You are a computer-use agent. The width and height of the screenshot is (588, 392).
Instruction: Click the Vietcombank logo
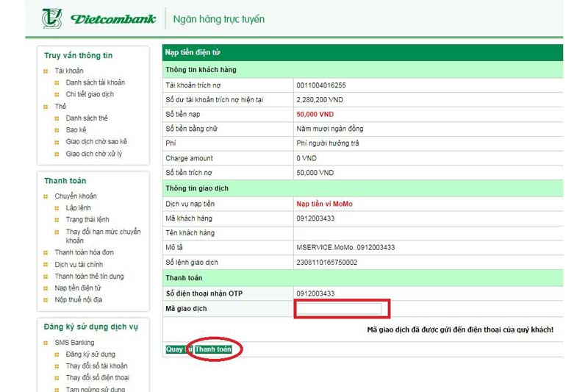pos(98,18)
